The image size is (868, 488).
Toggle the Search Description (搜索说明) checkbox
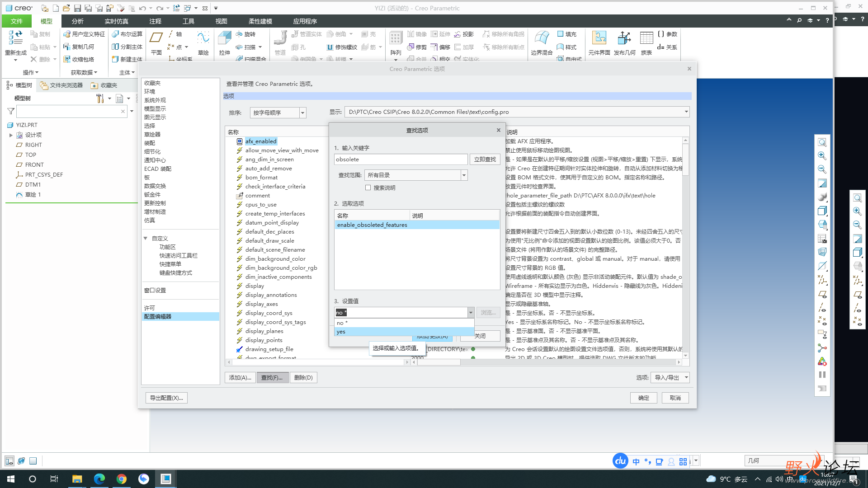click(368, 188)
